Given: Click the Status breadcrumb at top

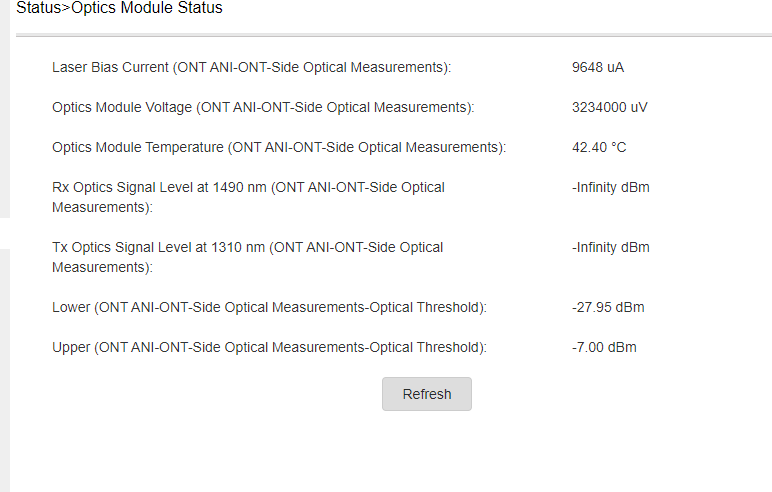Looking at the screenshot, I should (38, 8).
